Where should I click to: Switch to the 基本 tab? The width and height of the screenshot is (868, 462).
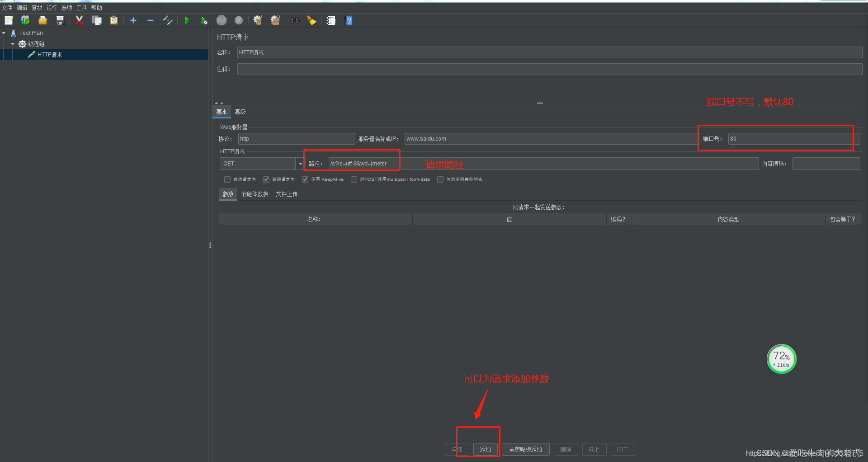222,112
